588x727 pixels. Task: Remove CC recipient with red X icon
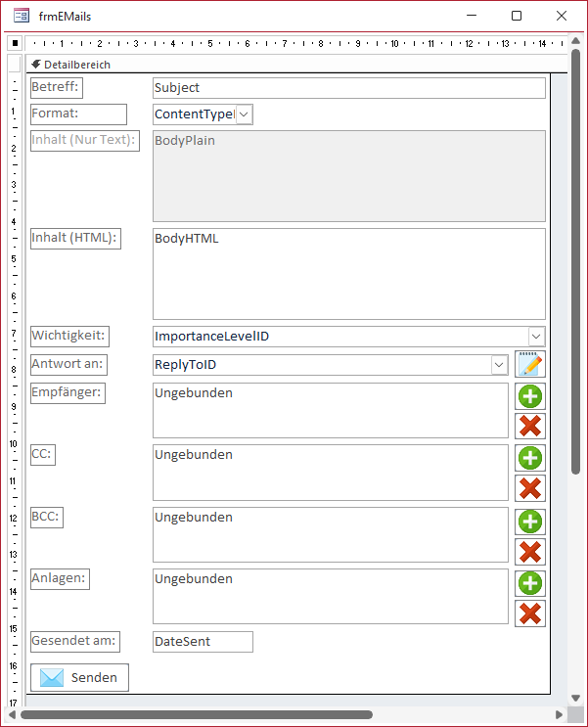530,488
